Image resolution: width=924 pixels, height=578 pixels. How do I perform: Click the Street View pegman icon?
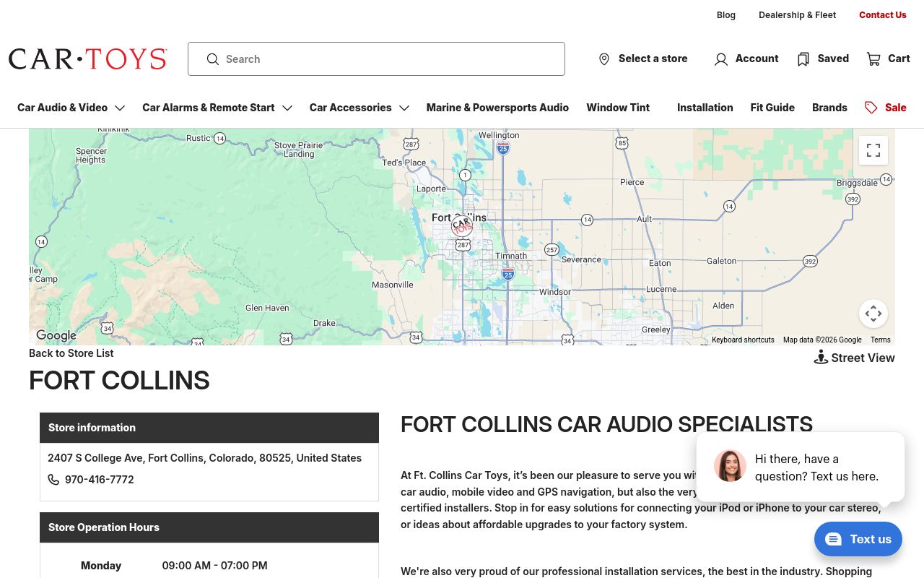[821, 357]
